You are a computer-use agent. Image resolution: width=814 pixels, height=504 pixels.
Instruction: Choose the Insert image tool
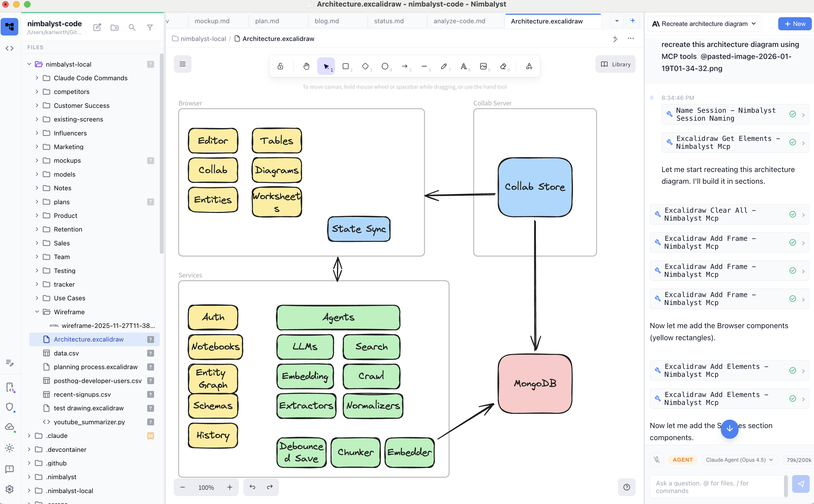[483, 66]
